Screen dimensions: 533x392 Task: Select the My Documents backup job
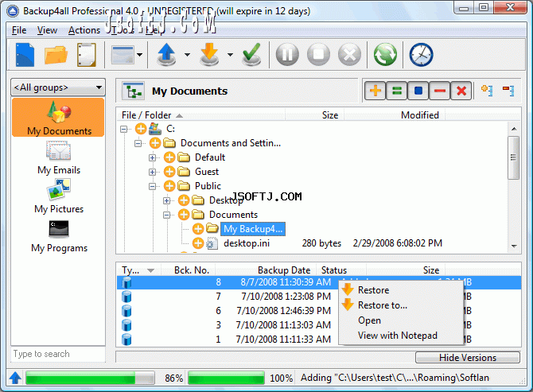coord(58,118)
